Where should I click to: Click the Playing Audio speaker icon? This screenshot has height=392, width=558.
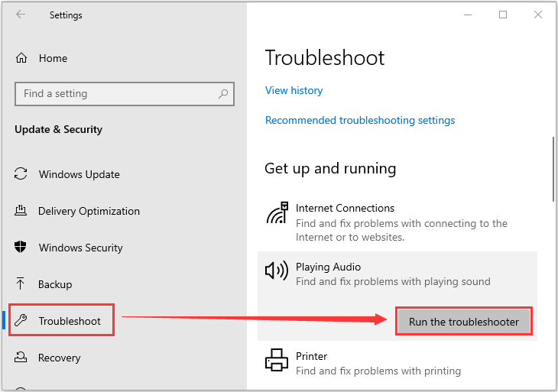[x=277, y=271]
